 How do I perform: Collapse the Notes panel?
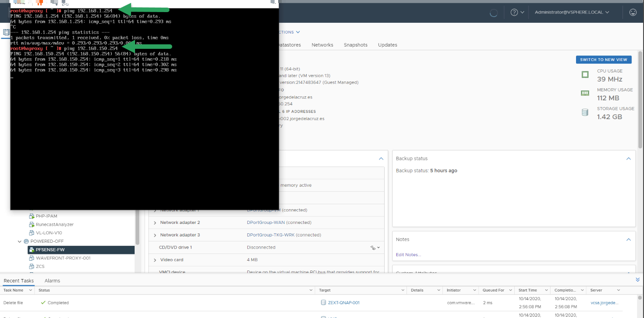(628, 240)
